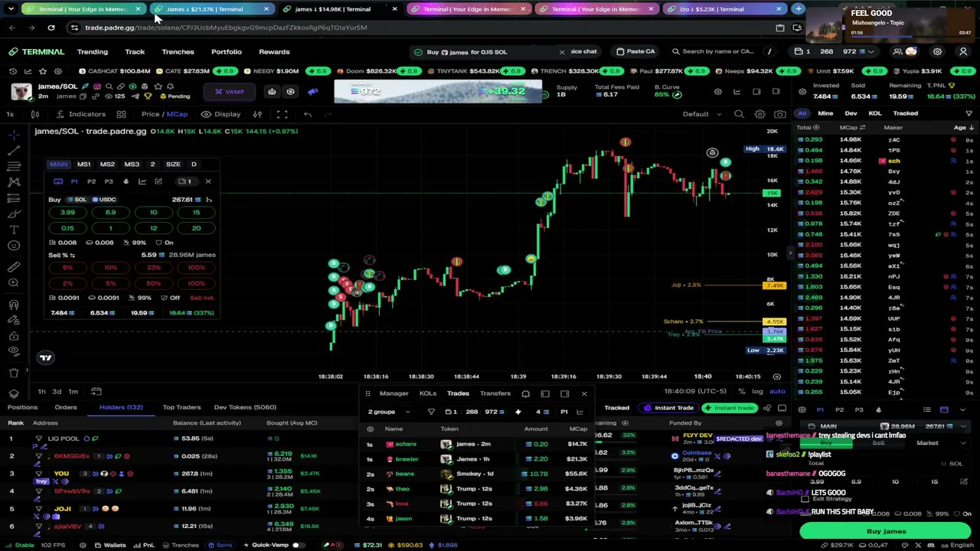Activate the chart zoom-in tool
The width and height of the screenshot is (980, 551).
(14, 283)
